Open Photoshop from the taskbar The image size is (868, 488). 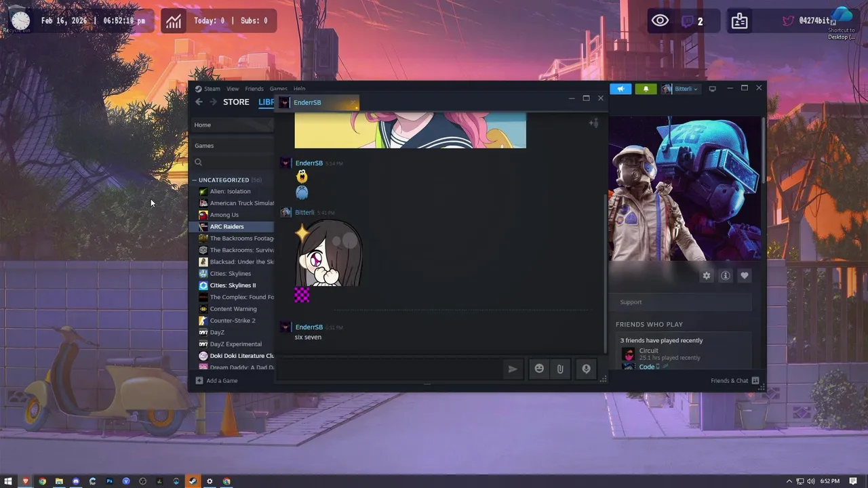109,481
